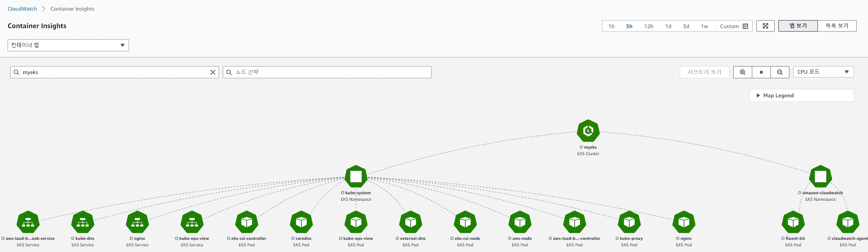Click the cloudwatch-agent label text

pyautogui.click(x=850, y=238)
